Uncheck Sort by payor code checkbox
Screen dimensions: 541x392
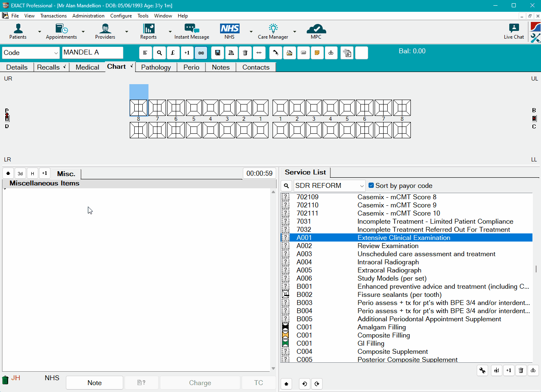371,185
